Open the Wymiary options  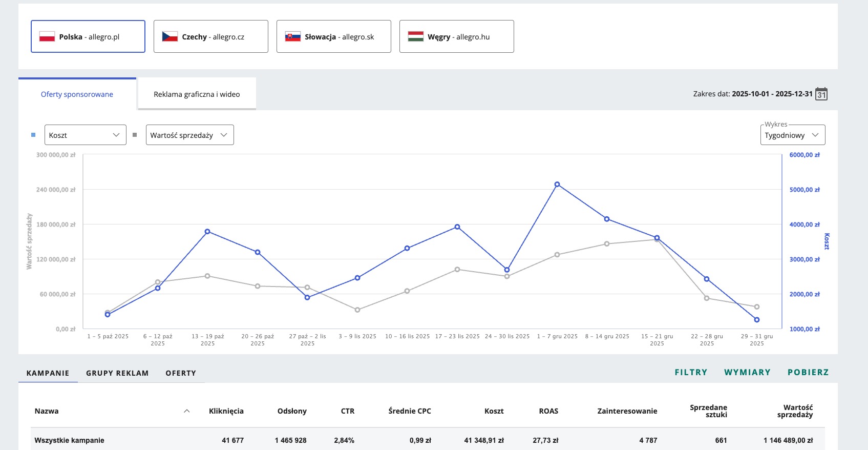747,373
